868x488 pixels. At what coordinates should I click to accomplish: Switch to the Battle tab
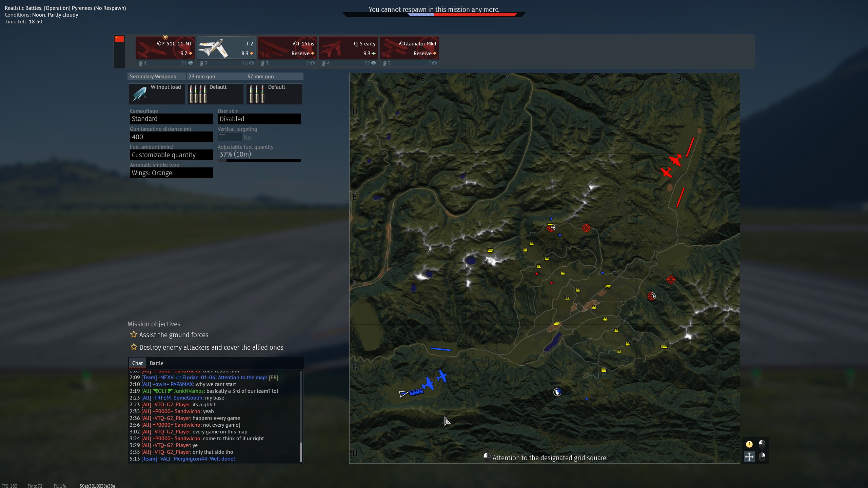coord(157,363)
